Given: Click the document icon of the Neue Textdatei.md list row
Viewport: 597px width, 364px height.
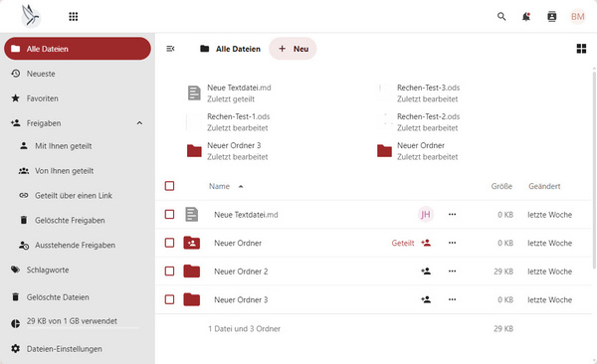Looking at the screenshot, I should tap(191, 215).
